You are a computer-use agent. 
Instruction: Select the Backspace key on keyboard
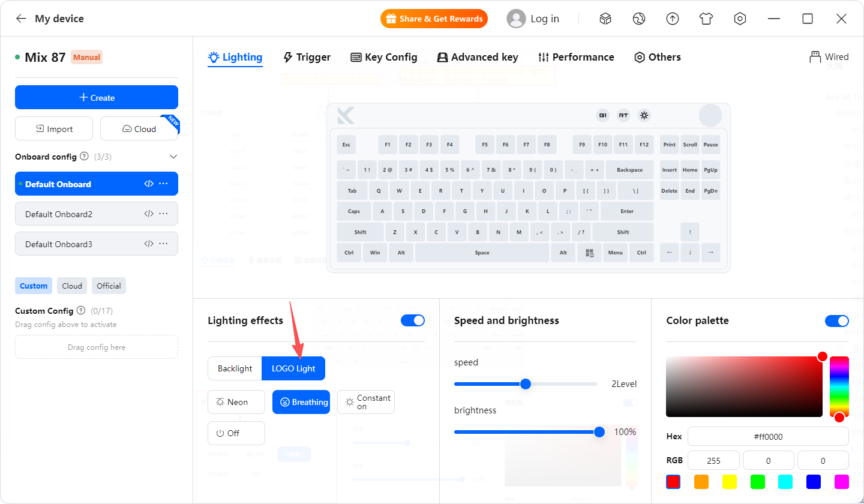click(x=629, y=170)
